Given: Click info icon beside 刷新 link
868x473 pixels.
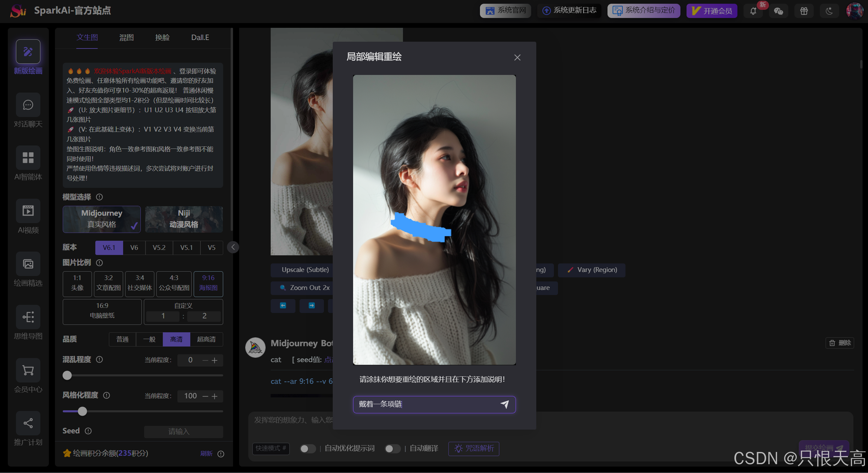Looking at the screenshot, I should 221,454.
